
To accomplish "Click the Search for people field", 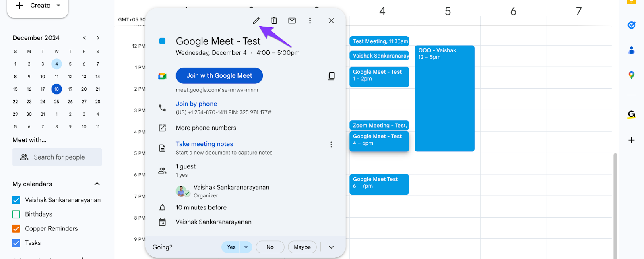I will pyautogui.click(x=57, y=157).
